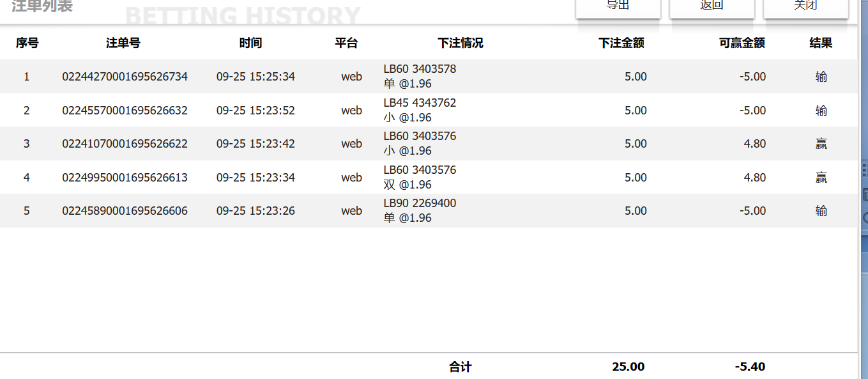Select bet number 02244270001695626734
The image size is (868, 379).
(125, 77)
